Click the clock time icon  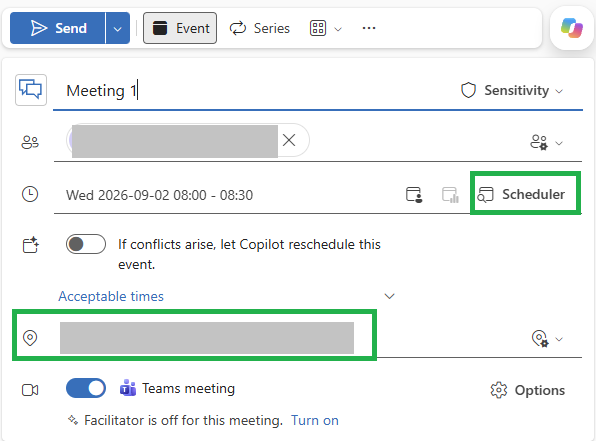(30, 194)
